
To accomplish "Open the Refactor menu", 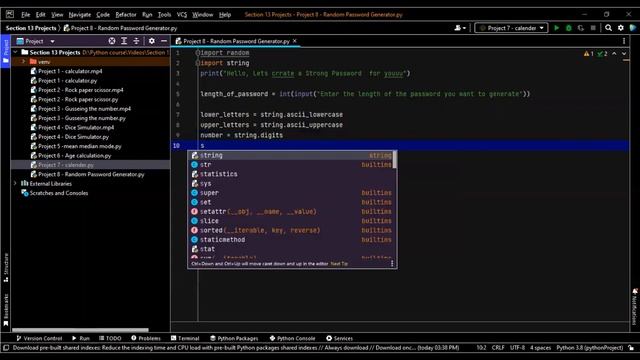I will [x=126, y=14].
